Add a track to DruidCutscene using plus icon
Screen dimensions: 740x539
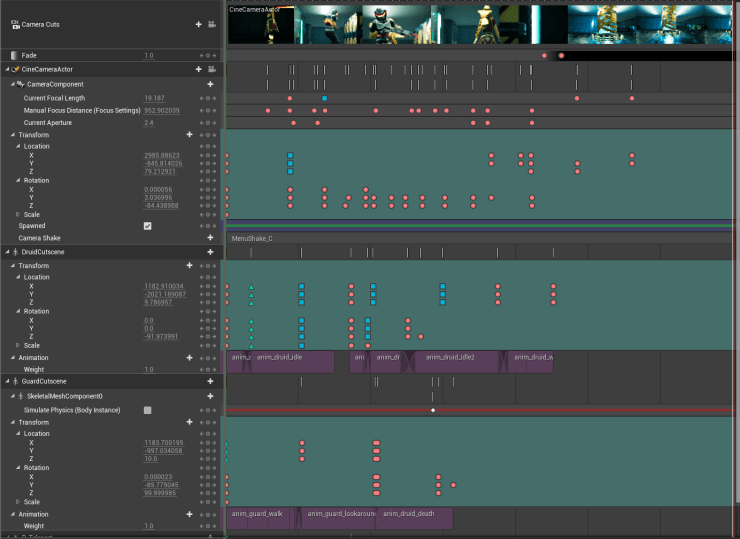tap(210, 252)
